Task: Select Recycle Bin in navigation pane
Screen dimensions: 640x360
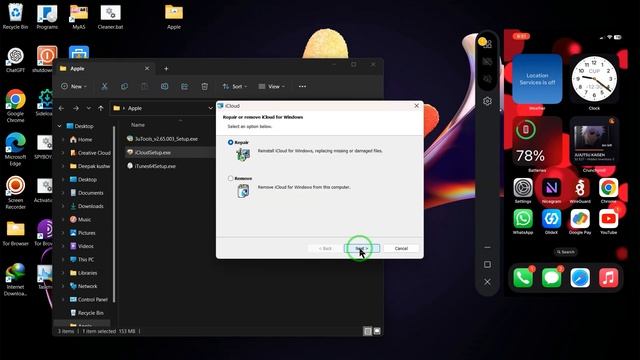Action: pyautogui.click(x=87, y=313)
